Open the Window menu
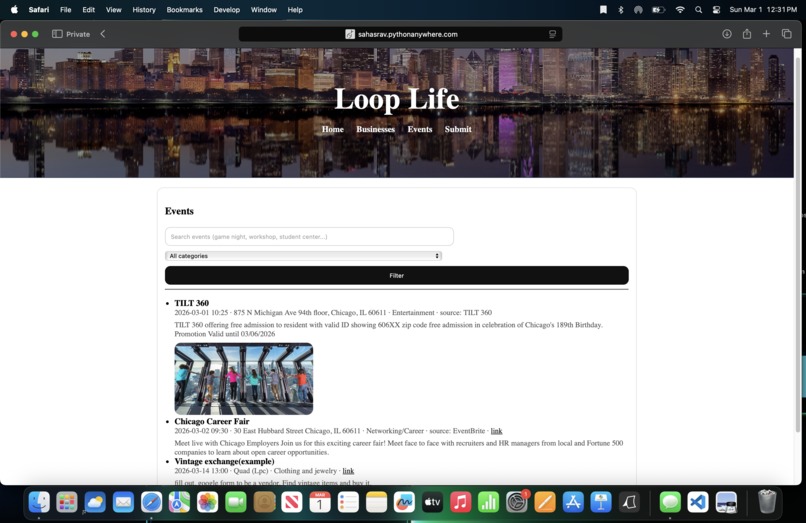The width and height of the screenshot is (806, 523). [x=264, y=10]
